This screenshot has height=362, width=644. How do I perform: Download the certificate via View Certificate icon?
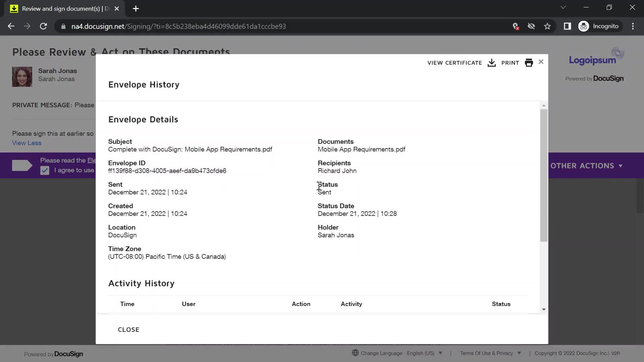pos(491,63)
